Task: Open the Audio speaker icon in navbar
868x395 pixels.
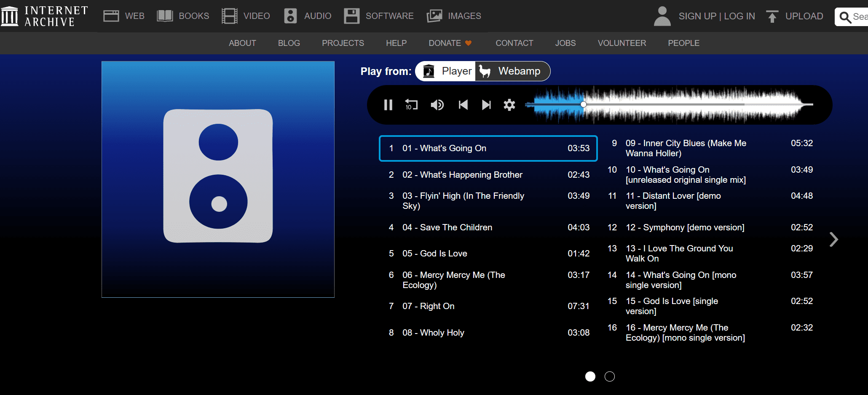Action: [290, 16]
